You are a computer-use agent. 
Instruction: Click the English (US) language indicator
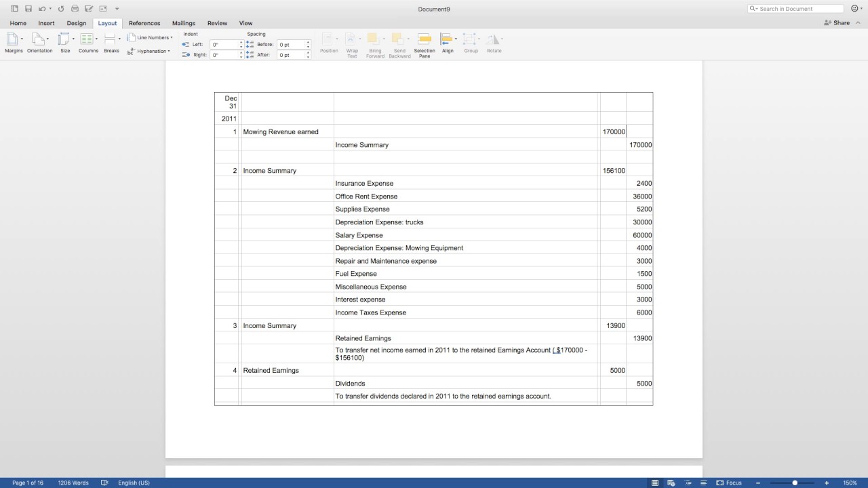click(x=134, y=483)
